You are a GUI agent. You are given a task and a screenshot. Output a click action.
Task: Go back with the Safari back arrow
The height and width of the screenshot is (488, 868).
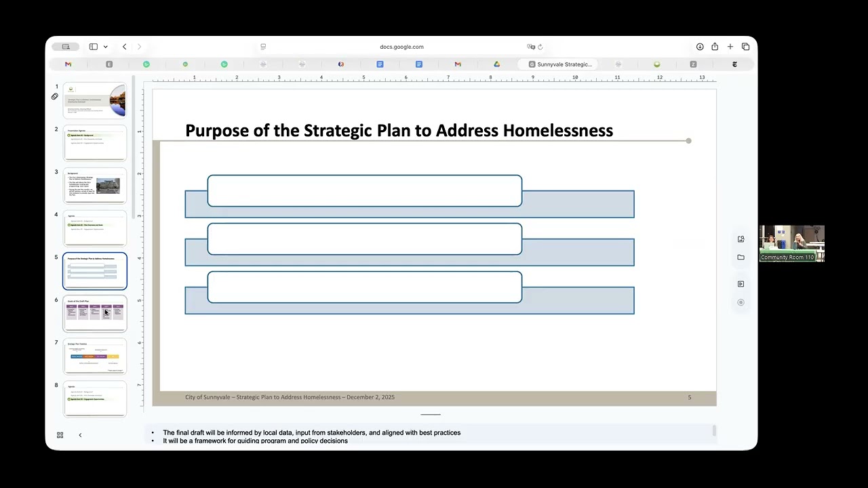[124, 47]
